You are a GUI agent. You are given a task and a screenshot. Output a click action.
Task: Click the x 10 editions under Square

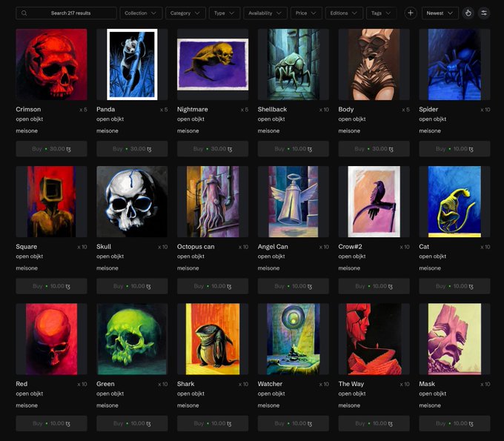(x=82, y=247)
